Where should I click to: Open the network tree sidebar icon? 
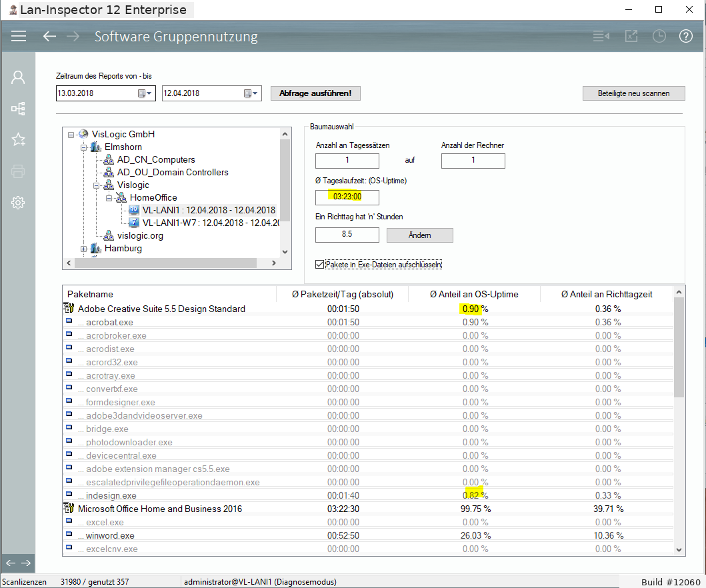pyautogui.click(x=18, y=109)
